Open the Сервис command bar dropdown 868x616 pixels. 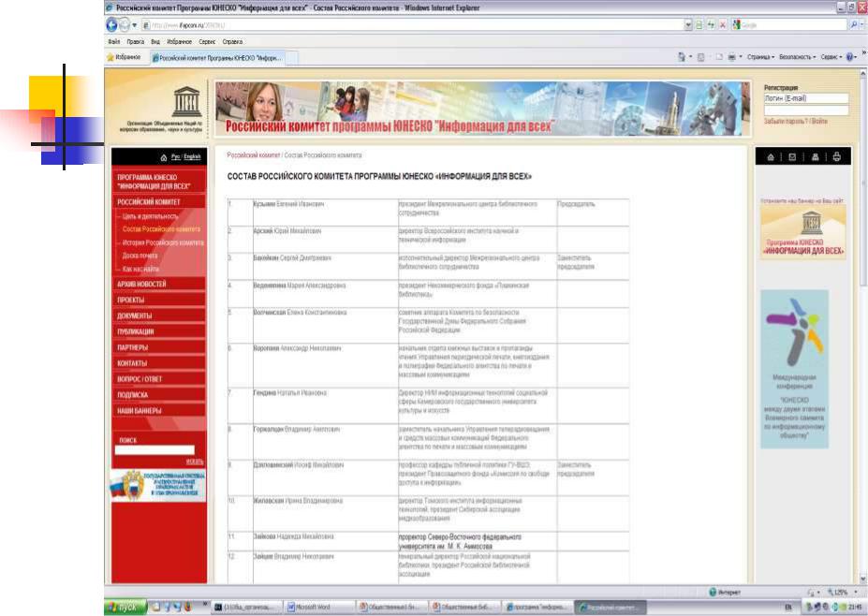(x=831, y=57)
